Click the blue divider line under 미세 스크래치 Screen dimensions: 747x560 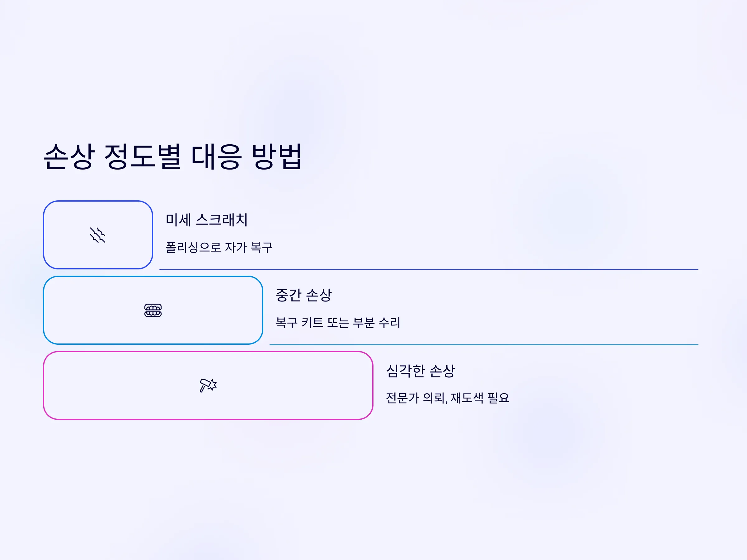pyautogui.click(x=429, y=269)
